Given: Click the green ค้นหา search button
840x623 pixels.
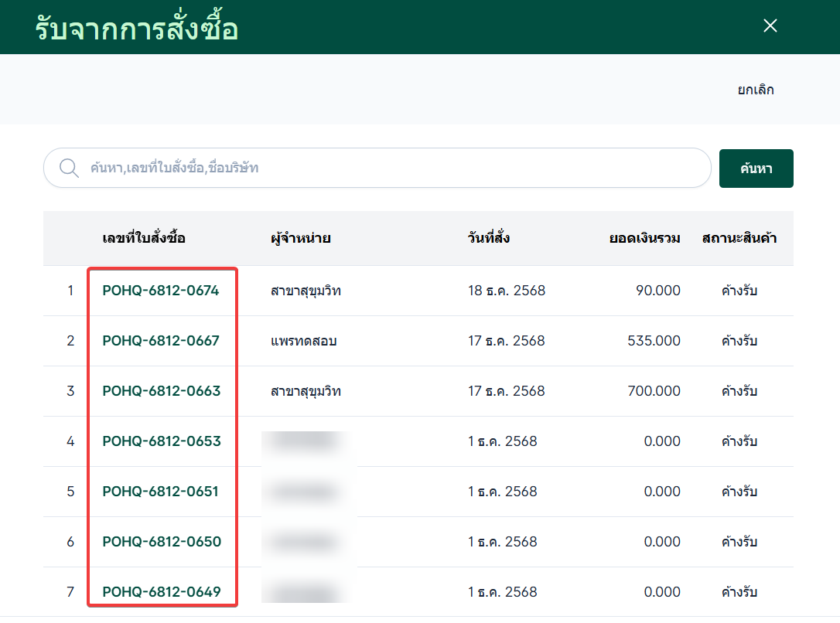Looking at the screenshot, I should click(x=756, y=169).
